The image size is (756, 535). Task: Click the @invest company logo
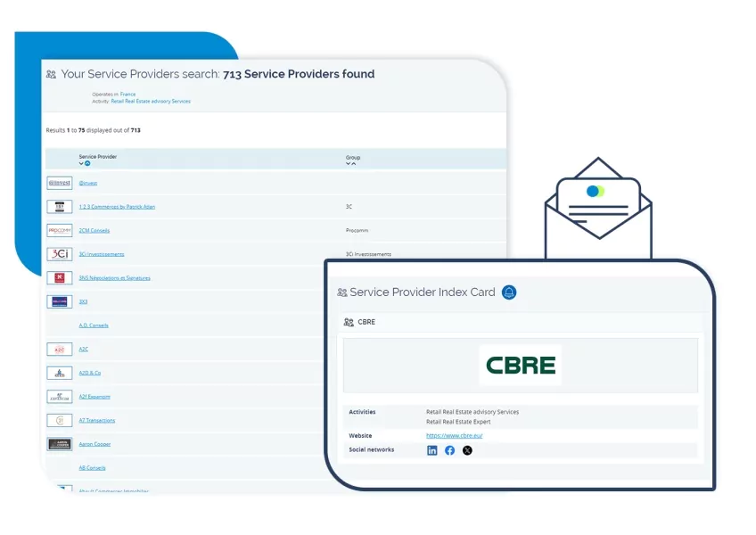click(59, 183)
